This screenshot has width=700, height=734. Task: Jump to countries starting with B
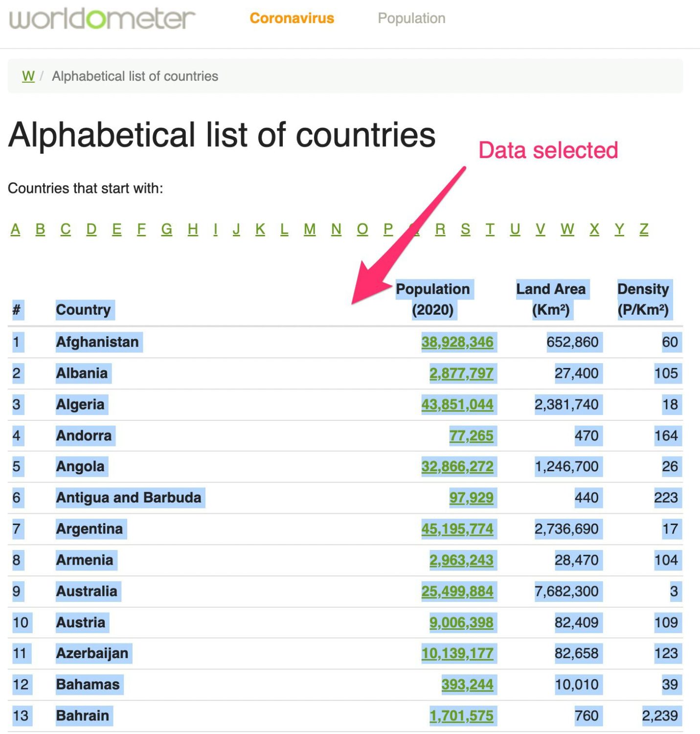[40, 229]
